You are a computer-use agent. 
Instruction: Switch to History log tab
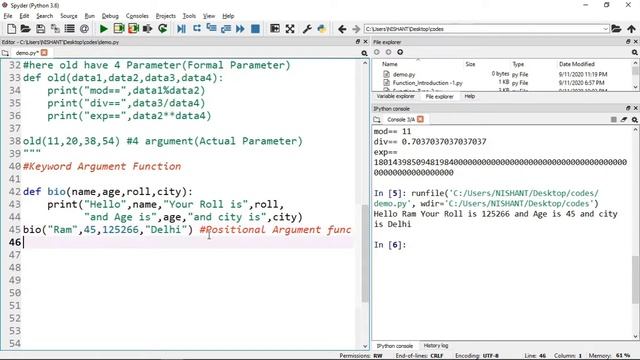436,346
